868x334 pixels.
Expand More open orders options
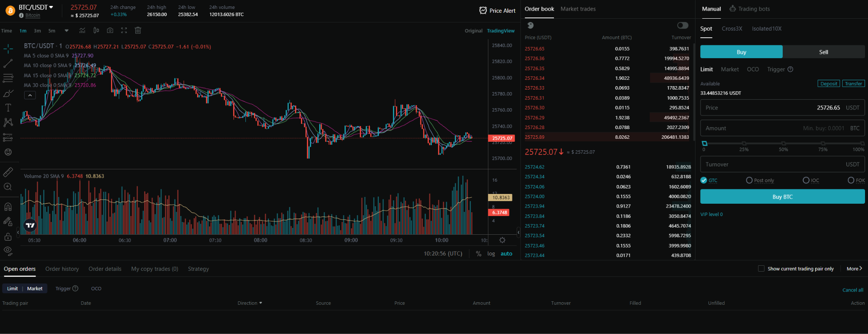point(854,269)
